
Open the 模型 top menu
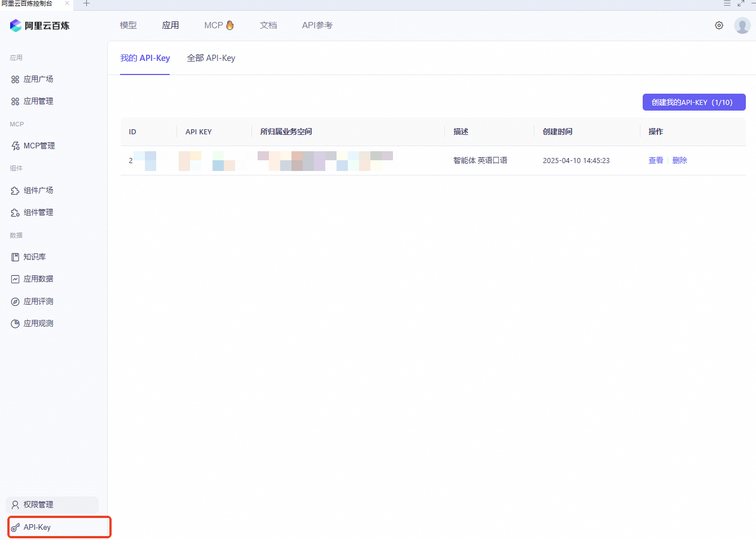click(x=128, y=25)
